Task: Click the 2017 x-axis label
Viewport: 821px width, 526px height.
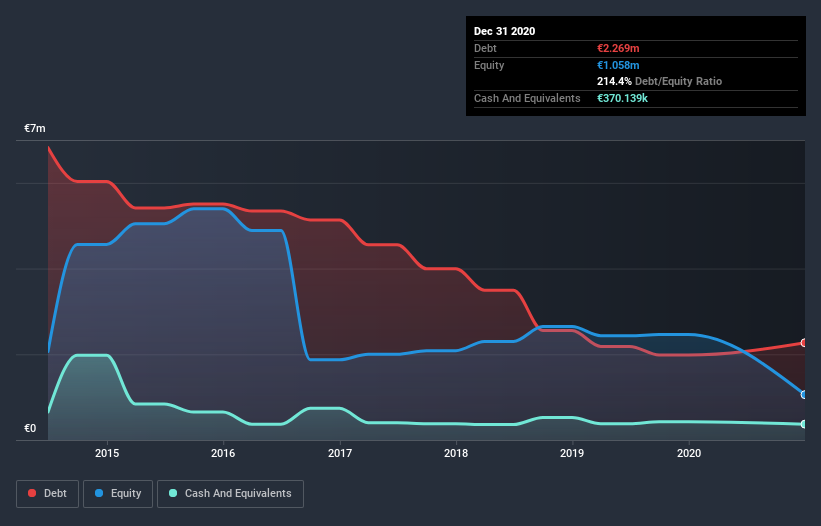Action: [x=340, y=453]
